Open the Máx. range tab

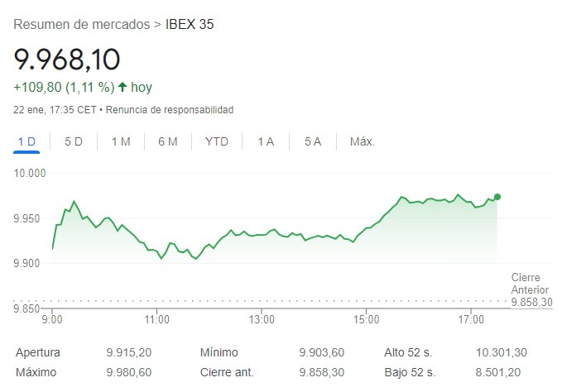[x=362, y=141]
